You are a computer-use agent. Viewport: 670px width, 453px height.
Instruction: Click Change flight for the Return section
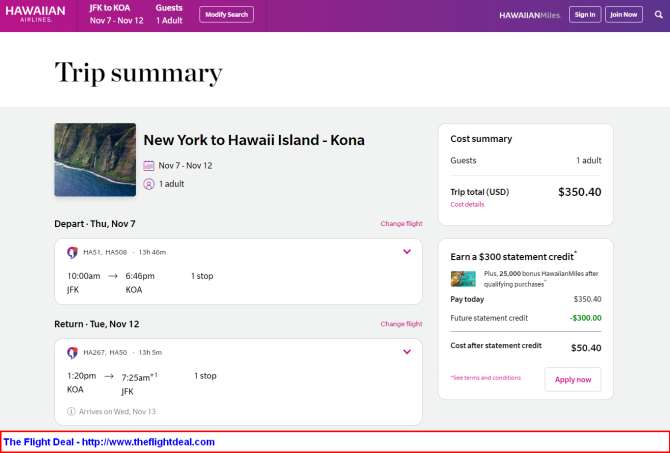click(x=401, y=324)
